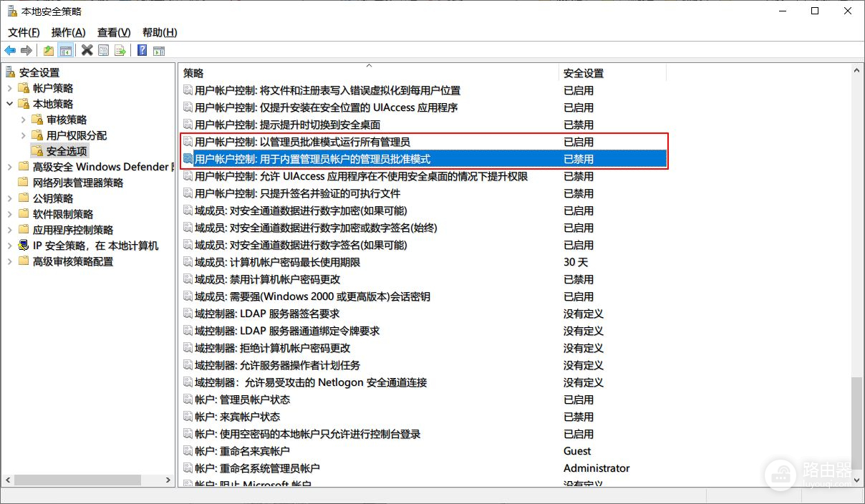Image resolution: width=865 pixels, height=504 pixels.
Task: Click the Forward arrow toolbar icon
Action: (26, 50)
